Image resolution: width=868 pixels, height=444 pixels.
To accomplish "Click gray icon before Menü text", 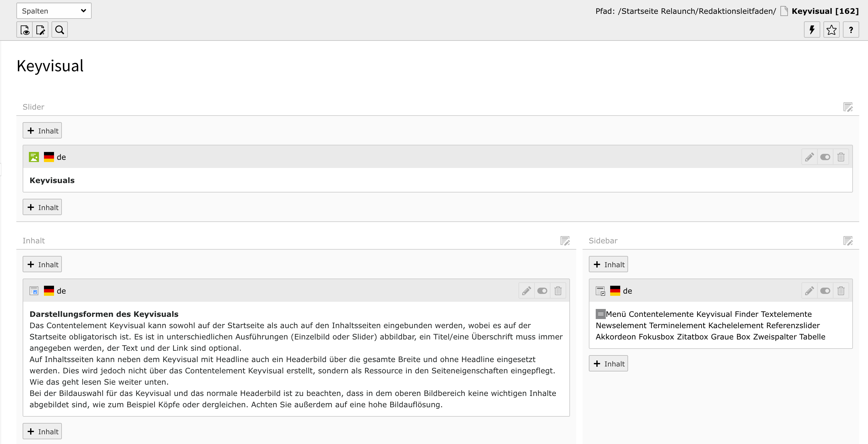I will click(x=600, y=314).
